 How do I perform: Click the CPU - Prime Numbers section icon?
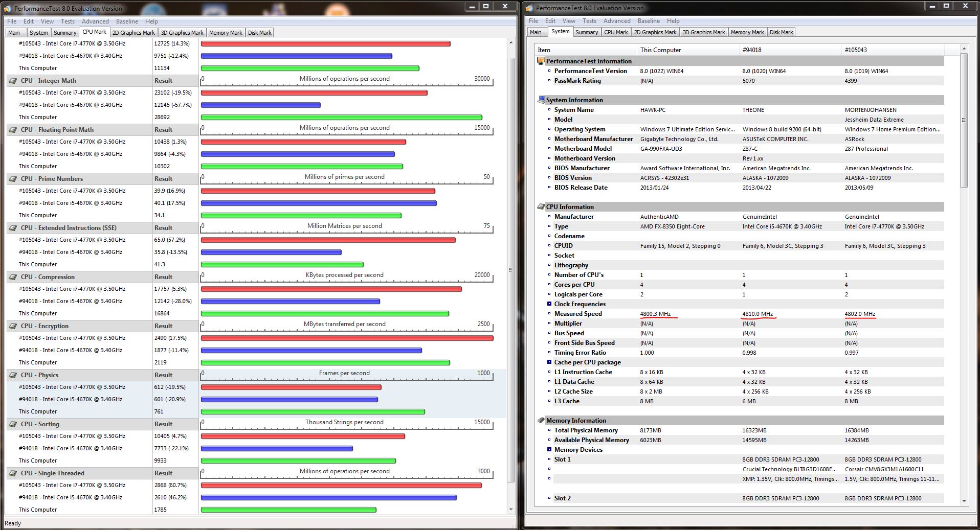point(13,179)
